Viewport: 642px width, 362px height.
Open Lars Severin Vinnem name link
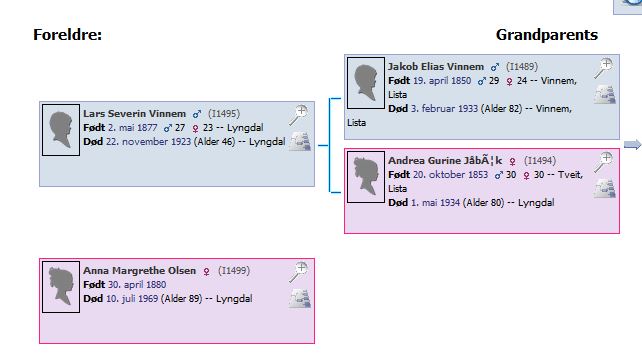click(134, 113)
